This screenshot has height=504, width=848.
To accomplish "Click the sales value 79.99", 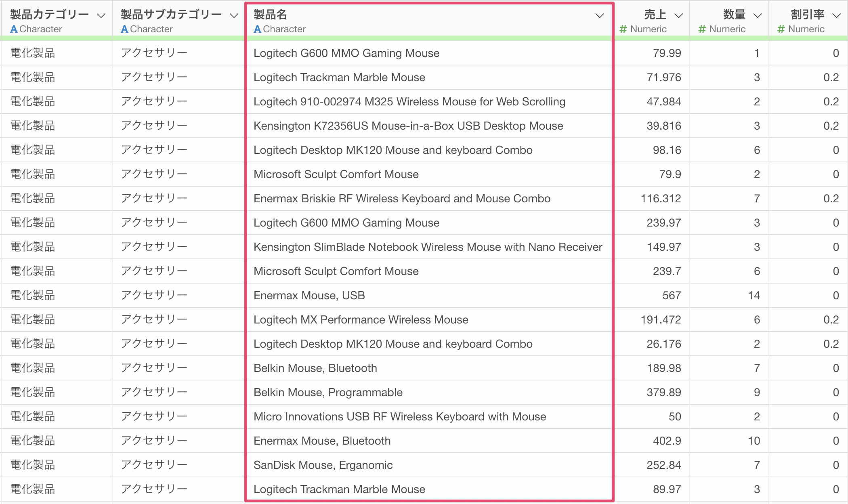I will 667,53.
